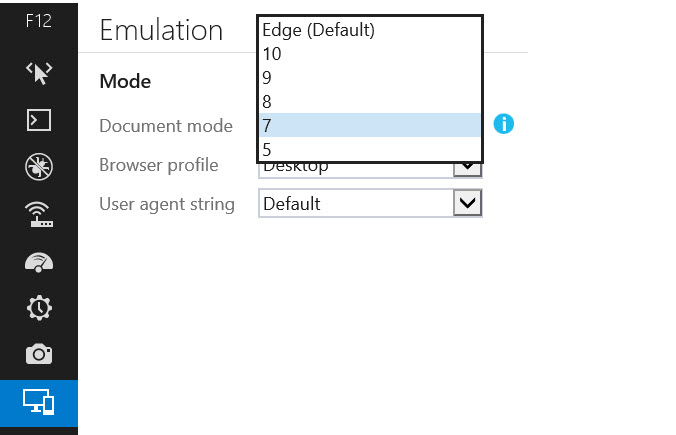676x435 pixels.
Task: Select highlighted document mode 7
Action: tap(370, 125)
